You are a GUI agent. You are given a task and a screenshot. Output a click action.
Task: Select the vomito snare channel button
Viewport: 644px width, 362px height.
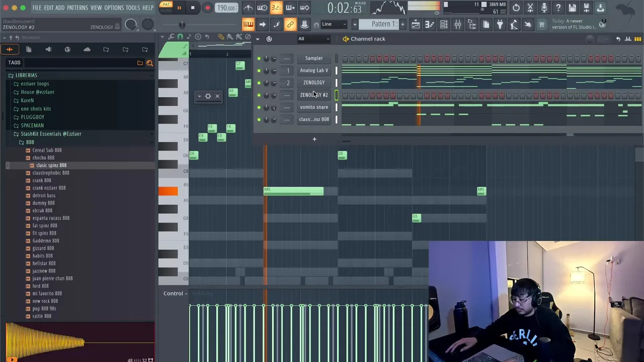click(314, 107)
